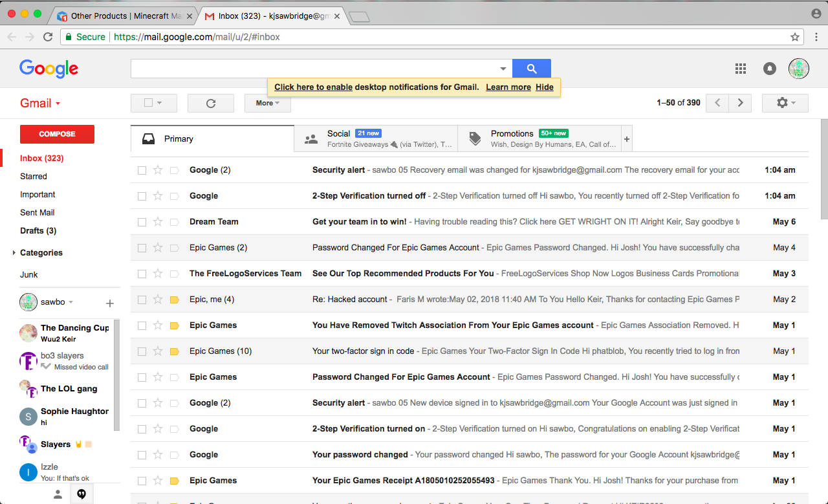Expand the Categories label list

(x=14, y=253)
